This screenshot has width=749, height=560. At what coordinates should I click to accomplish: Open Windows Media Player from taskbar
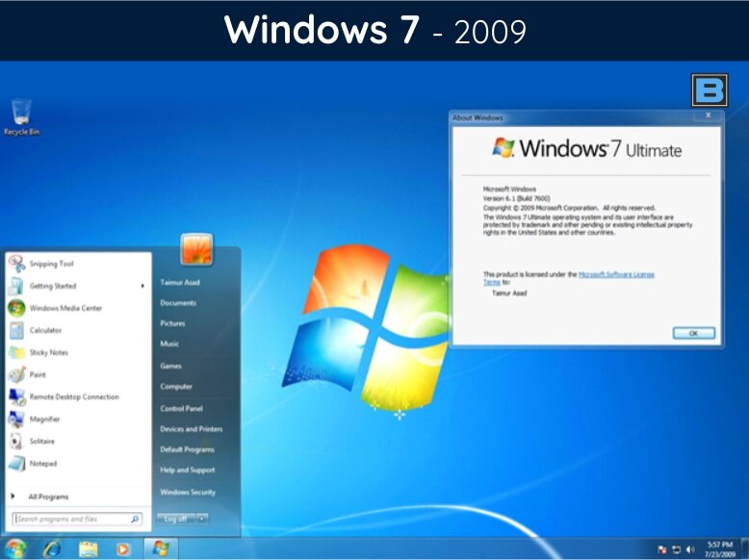click(123, 549)
